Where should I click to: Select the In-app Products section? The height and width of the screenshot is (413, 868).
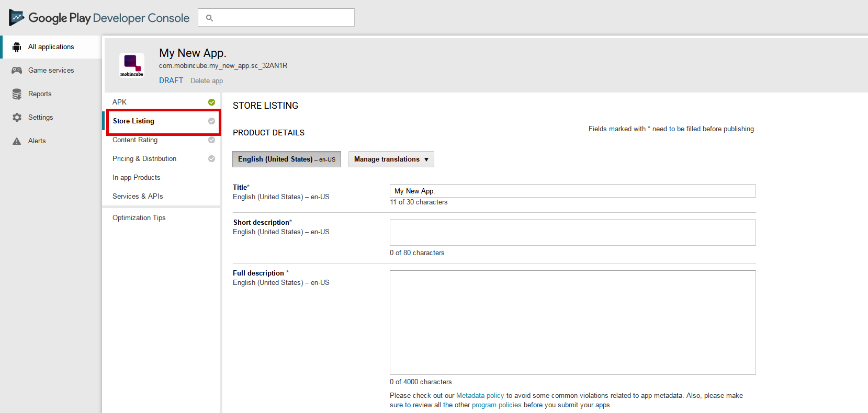pos(161,177)
